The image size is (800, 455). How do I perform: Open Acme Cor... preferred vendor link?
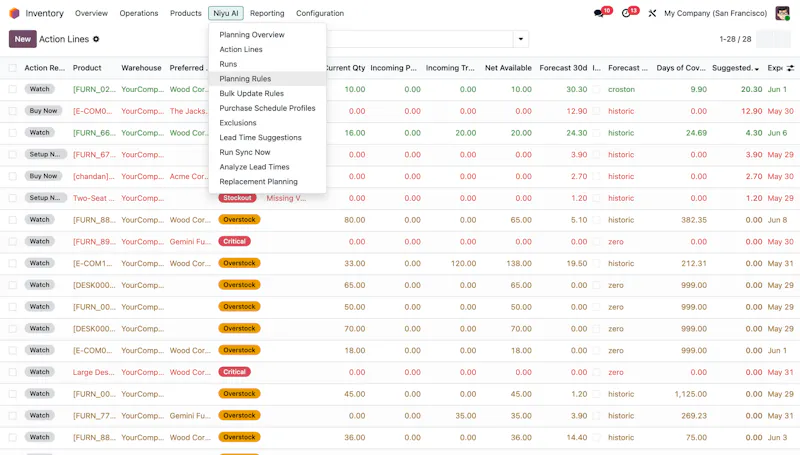189,176
